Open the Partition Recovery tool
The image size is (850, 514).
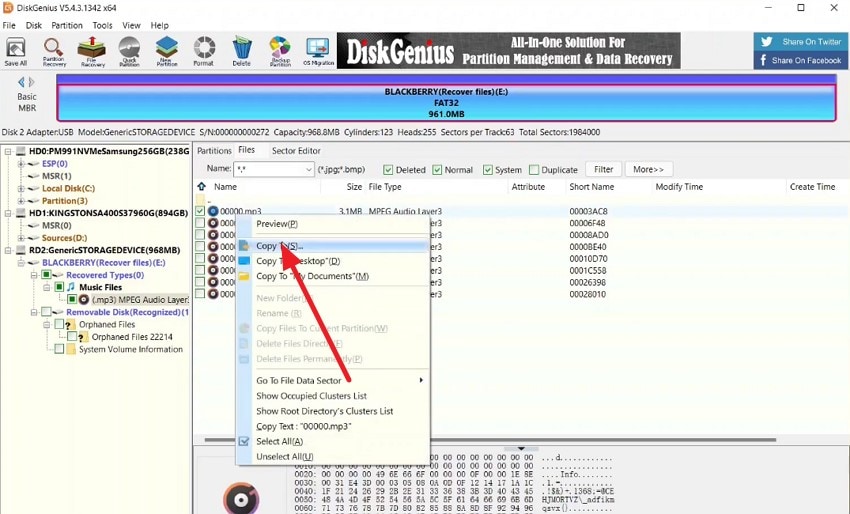coord(54,52)
